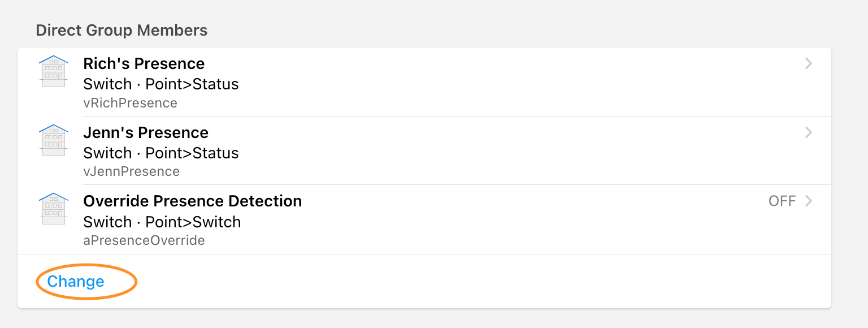Viewport: 868px width, 328px height.
Task: Click the OFF state of Override Presence Detection
Action: tap(782, 201)
